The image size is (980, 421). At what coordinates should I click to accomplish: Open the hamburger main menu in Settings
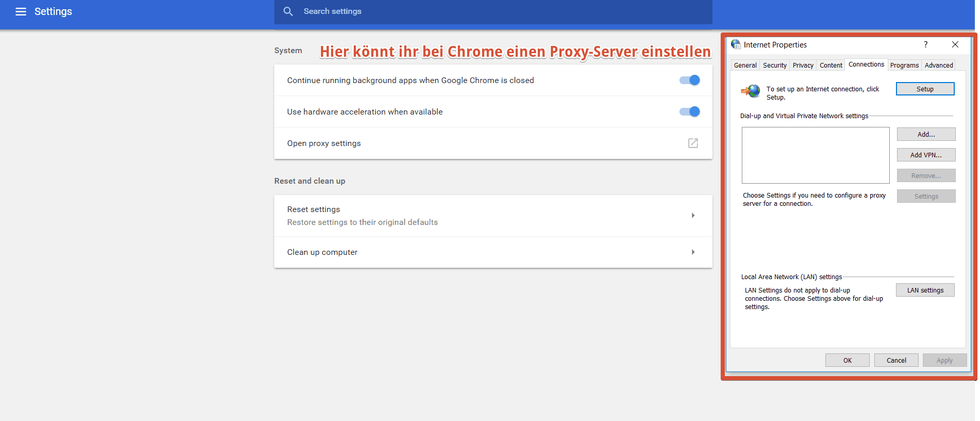point(21,11)
